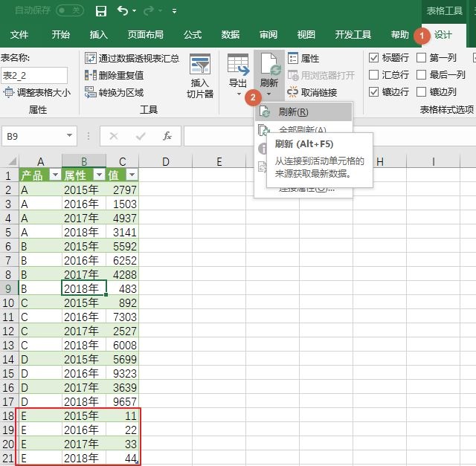This screenshot has width=476, height=466.
Task: Click 调整表格大小 resize table button
Action: [37, 92]
